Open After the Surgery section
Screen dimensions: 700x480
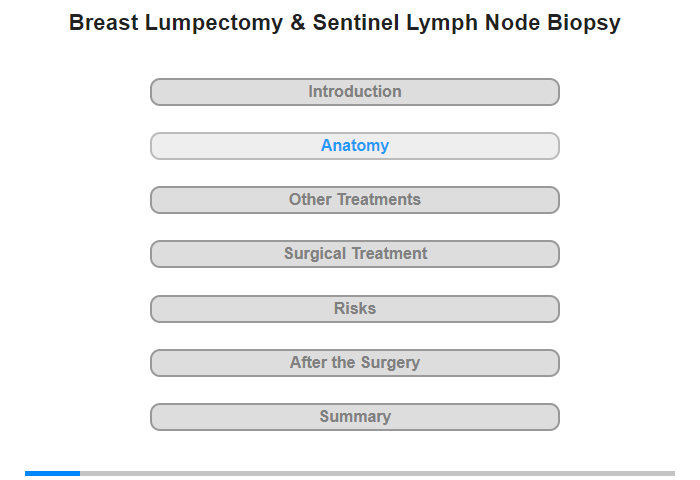pyautogui.click(x=354, y=363)
